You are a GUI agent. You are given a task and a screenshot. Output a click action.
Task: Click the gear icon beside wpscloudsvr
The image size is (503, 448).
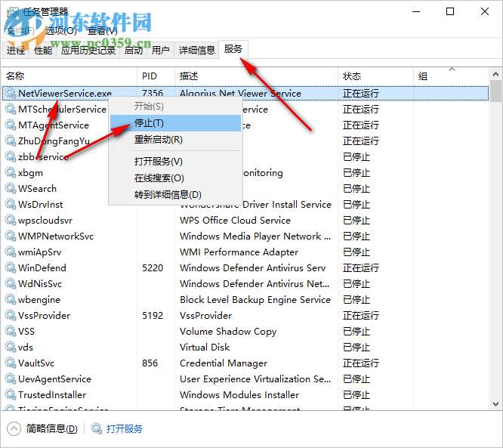tap(11, 220)
